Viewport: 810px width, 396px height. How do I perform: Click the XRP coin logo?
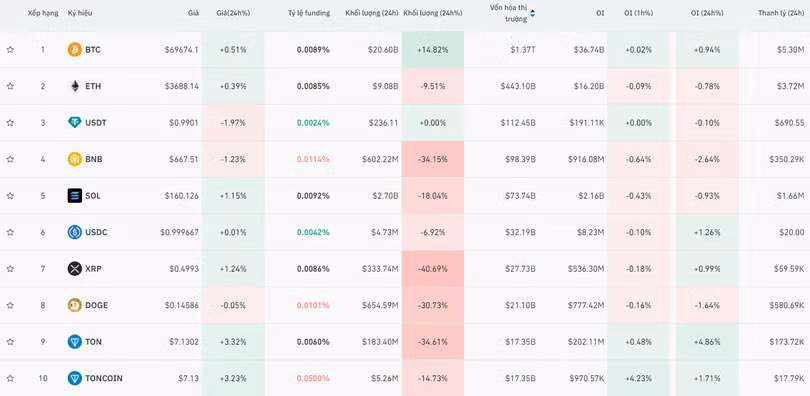pyautogui.click(x=75, y=268)
